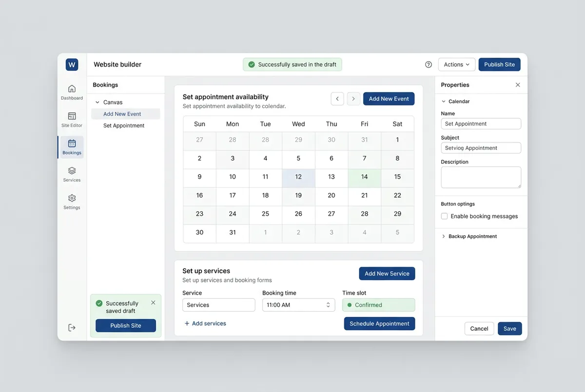Collapse the Canvas tree section
Viewport: 585px width, 392px height.
97,102
